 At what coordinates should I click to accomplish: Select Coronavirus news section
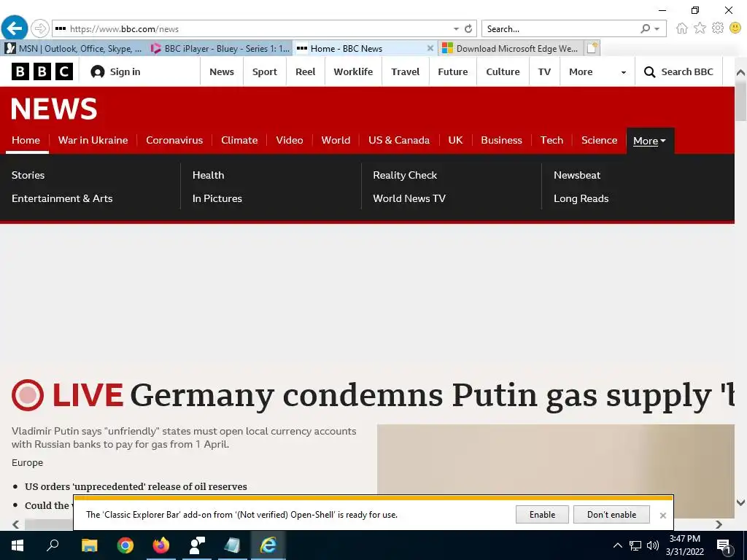click(174, 140)
